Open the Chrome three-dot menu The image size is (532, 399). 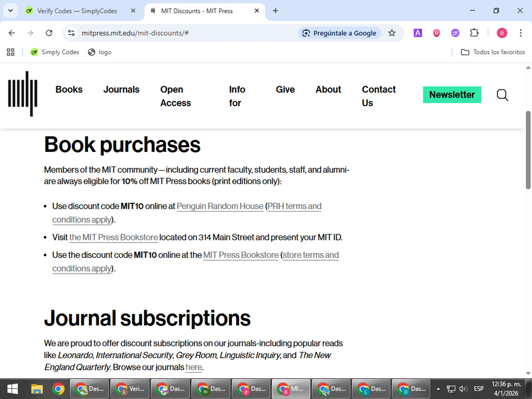(x=520, y=33)
